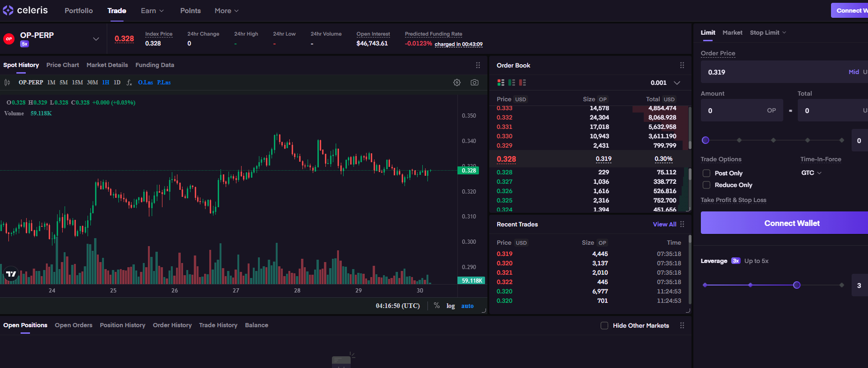The height and width of the screenshot is (368, 868).
Task: Check the Reduce Only option
Action: tap(706, 185)
